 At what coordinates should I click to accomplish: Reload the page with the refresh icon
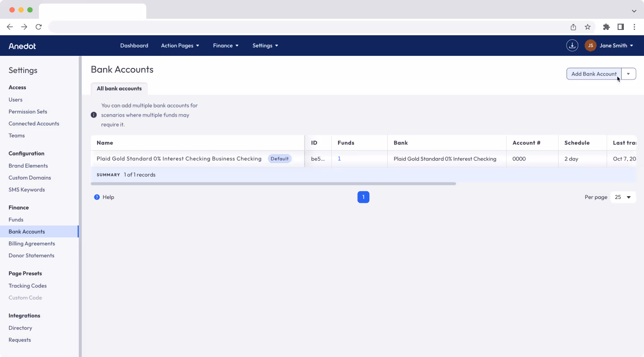[38, 27]
